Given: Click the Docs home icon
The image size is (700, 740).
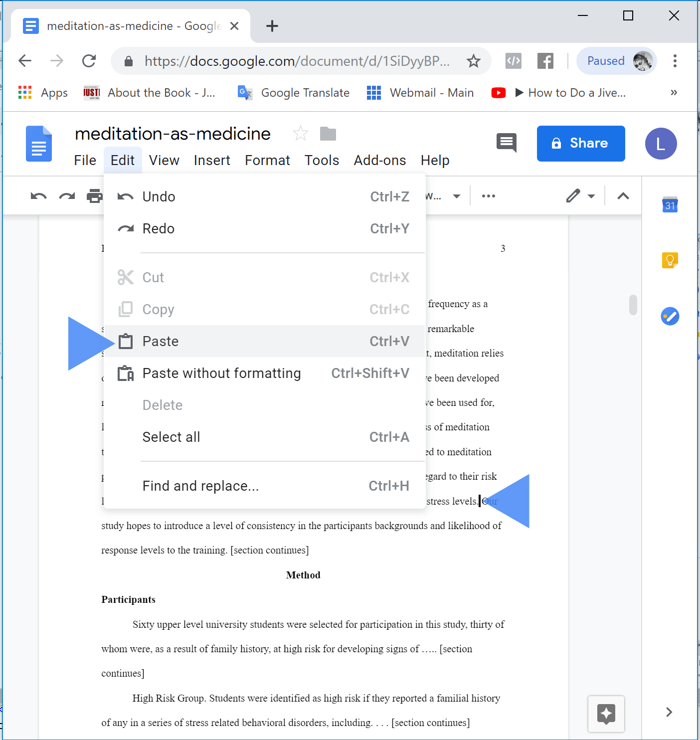Looking at the screenshot, I should coord(39,144).
